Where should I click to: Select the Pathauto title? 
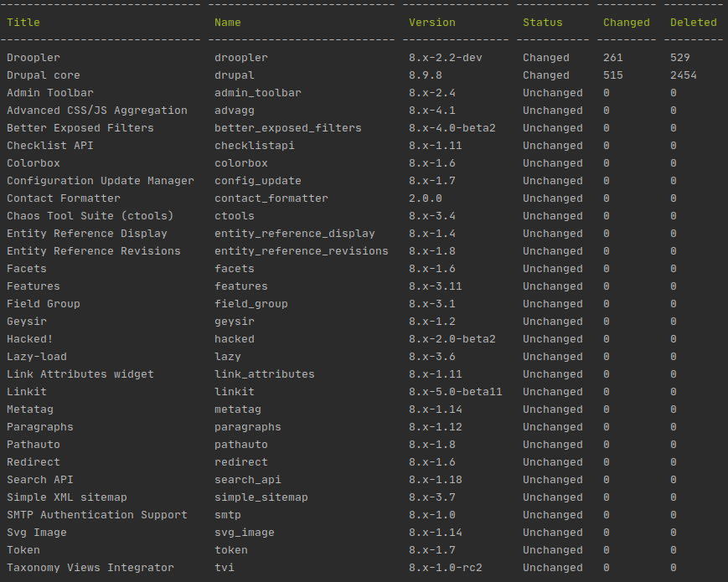tap(34, 446)
